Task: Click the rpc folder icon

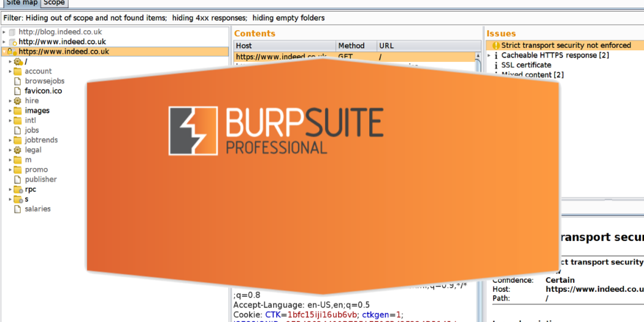Action: [18, 190]
